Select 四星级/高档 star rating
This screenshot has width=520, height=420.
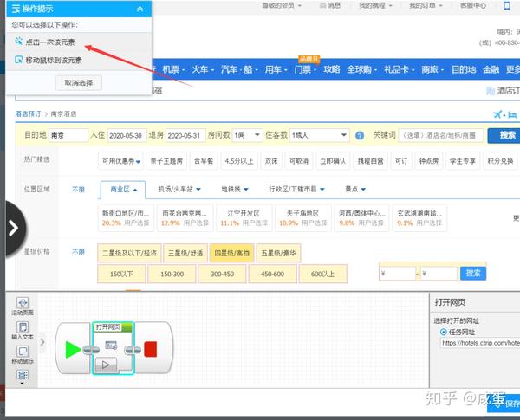tap(231, 253)
